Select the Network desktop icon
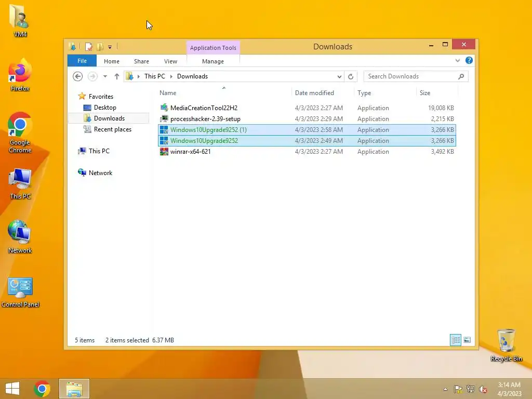The height and width of the screenshot is (399, 532). [x=20, y=237]
